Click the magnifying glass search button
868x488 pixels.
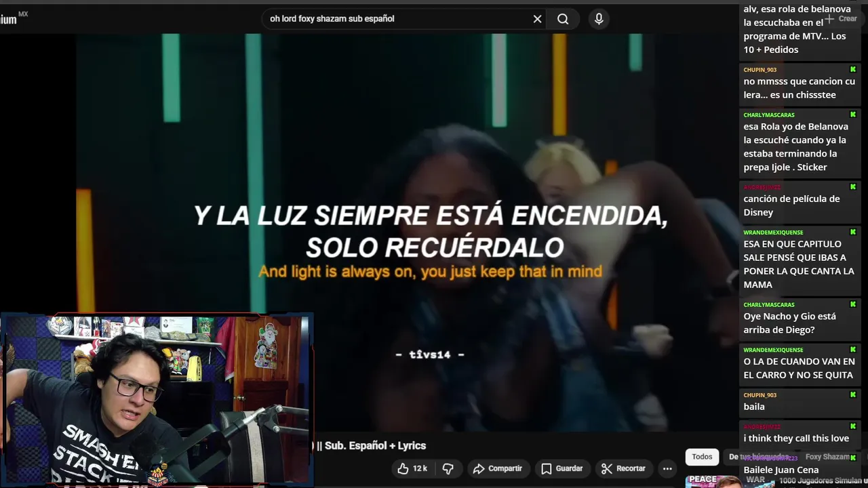click(563, 19)
